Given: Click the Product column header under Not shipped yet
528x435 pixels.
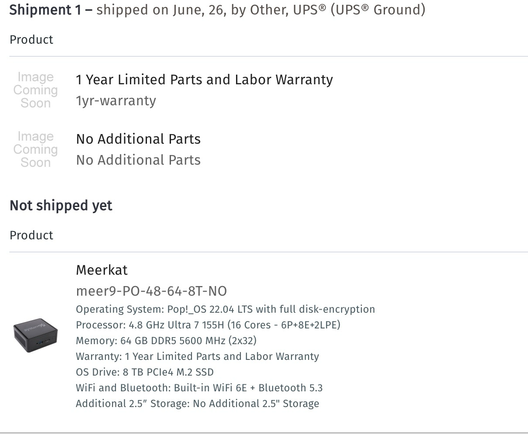Looking at the screenshot, I should click(x=31, y=235).
